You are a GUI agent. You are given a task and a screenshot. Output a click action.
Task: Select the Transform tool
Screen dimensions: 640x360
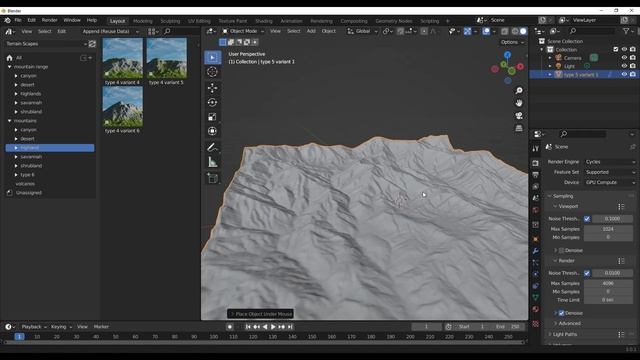(x=212, y=131)
